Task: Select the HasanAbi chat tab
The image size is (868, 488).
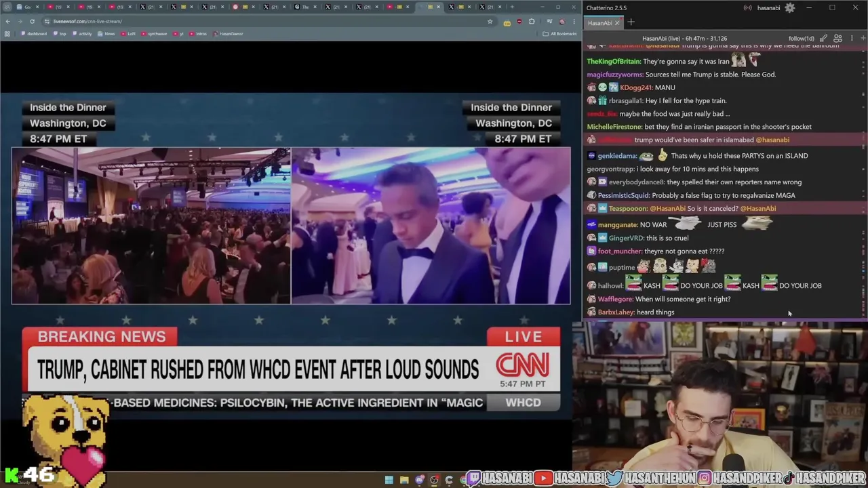Action: tap(599, 23)
